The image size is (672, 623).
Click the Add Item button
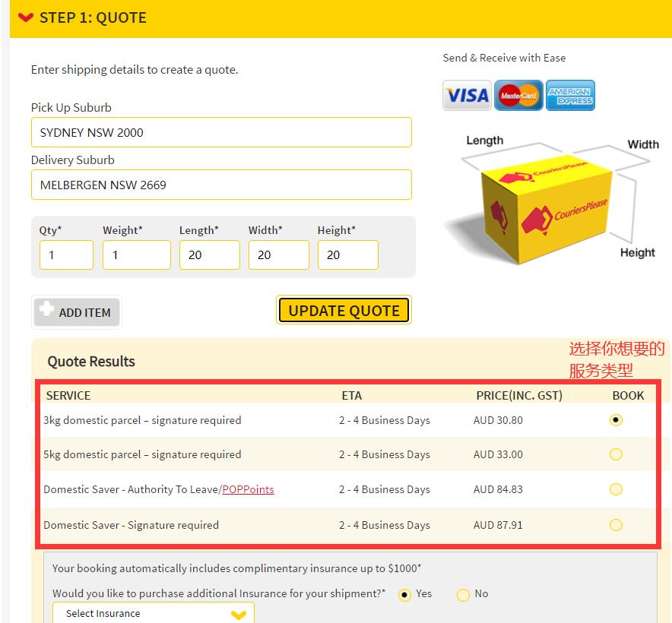(x=77, y=312)
